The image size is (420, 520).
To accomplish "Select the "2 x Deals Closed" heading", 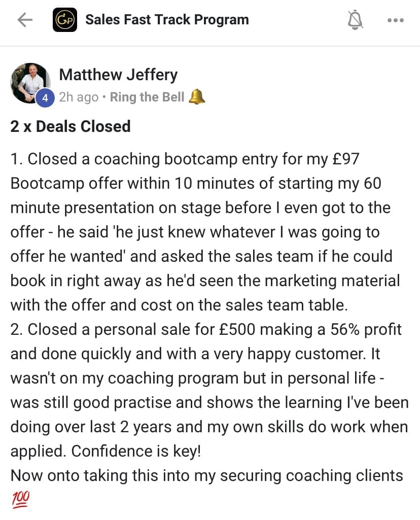I will tap(71, 126).
